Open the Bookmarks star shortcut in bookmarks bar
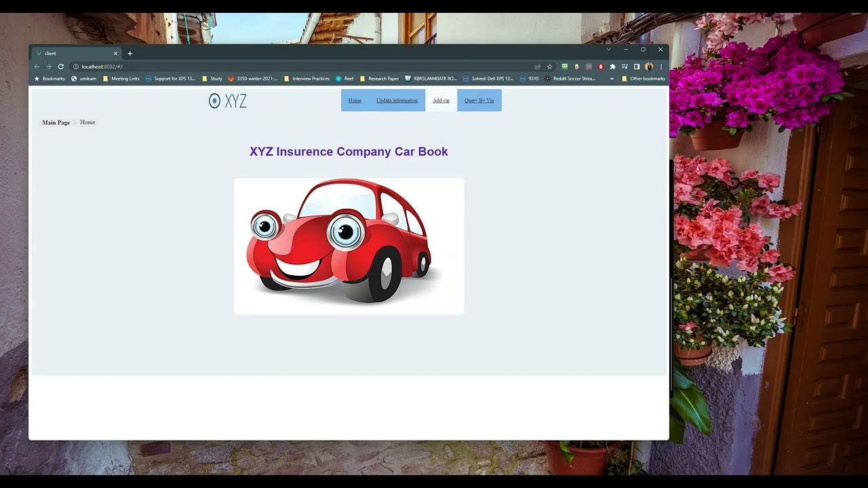 (x=50, y=79)
